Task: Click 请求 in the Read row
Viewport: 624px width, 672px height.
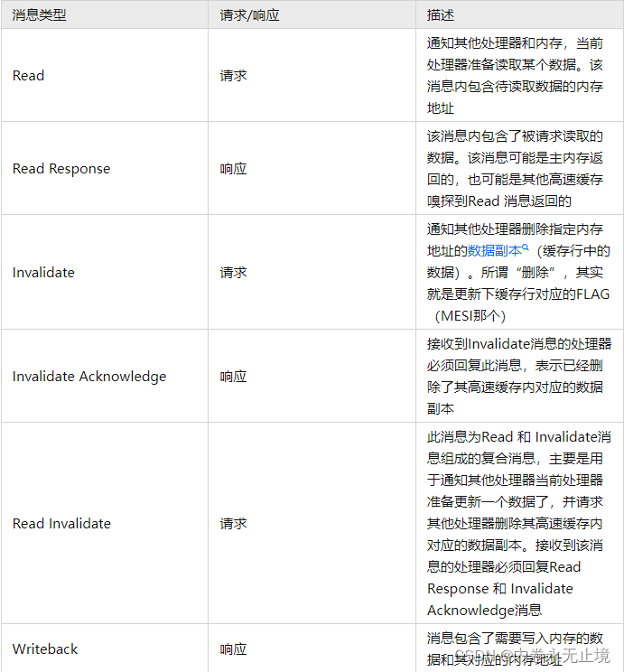Action: pyautogui.click(x=234, y=76)
